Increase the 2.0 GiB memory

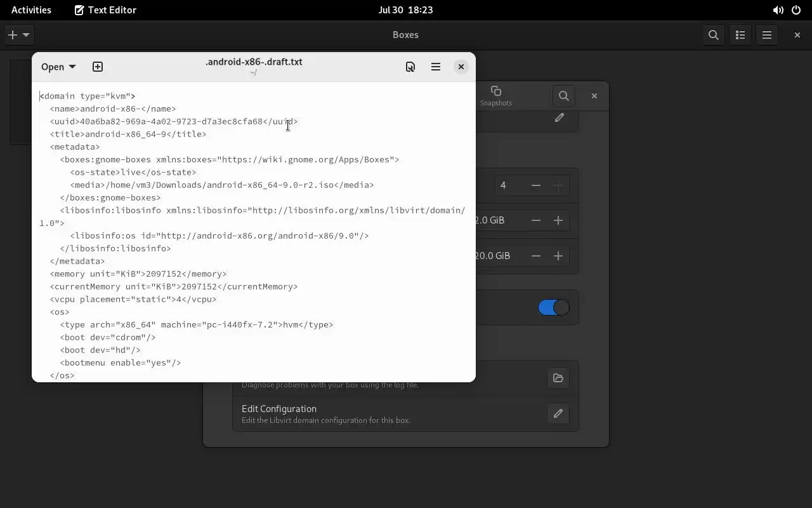558,220
